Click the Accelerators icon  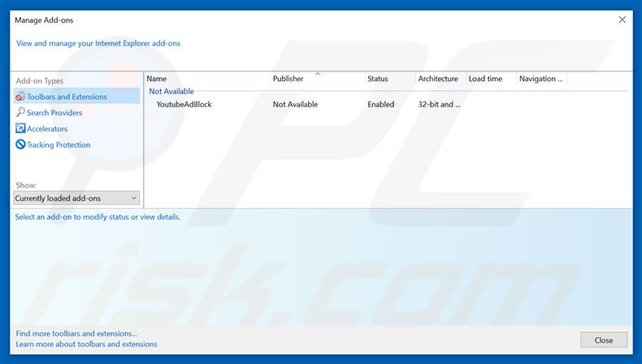[20, 129]
